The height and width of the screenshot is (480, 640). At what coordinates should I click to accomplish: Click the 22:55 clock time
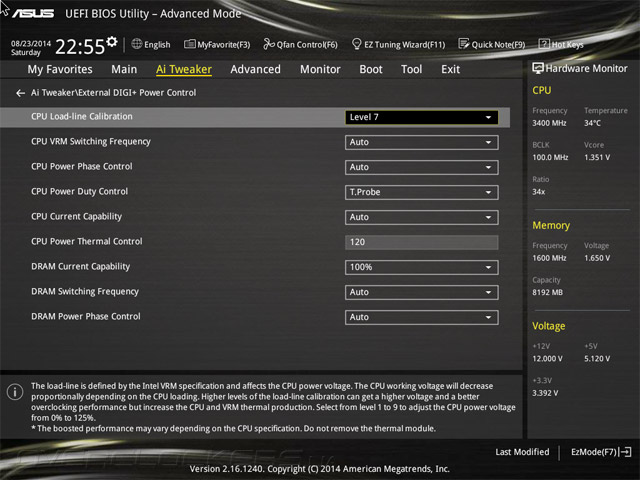(80, 47)
